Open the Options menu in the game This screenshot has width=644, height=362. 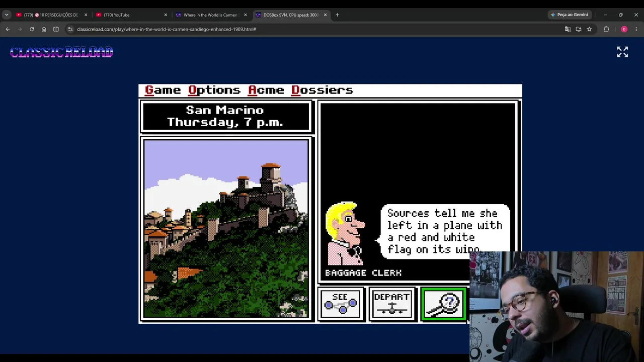(214, 90)
